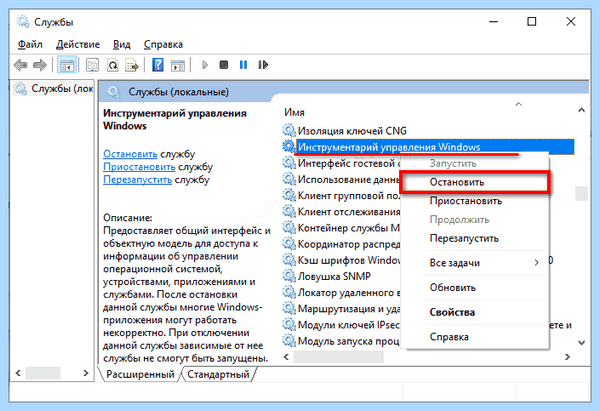Click the Службы (локальные) header gear icon

[114, 92]
